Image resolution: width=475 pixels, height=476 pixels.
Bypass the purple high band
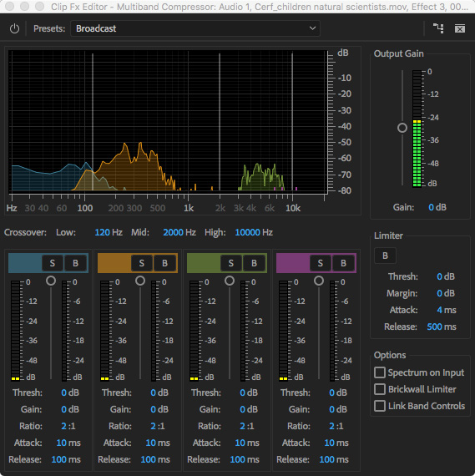pos(343,263)
